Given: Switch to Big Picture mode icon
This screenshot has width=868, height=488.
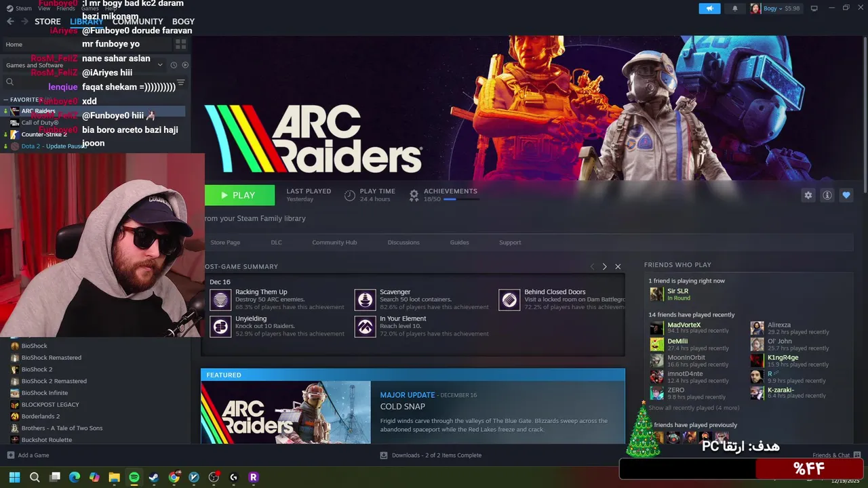Looking at the screenshot, I should (x=814, y=8).
